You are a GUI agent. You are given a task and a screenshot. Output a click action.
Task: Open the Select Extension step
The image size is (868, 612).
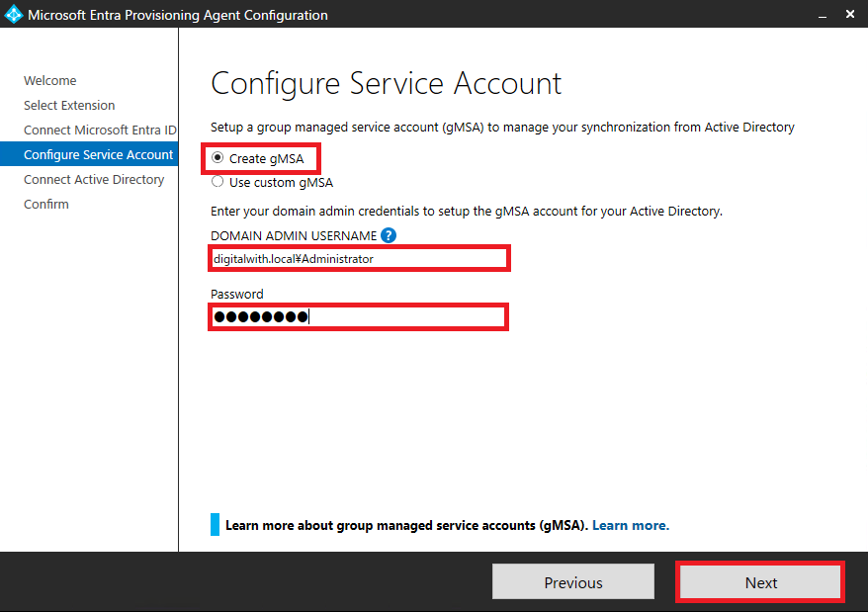pos(69,106)
